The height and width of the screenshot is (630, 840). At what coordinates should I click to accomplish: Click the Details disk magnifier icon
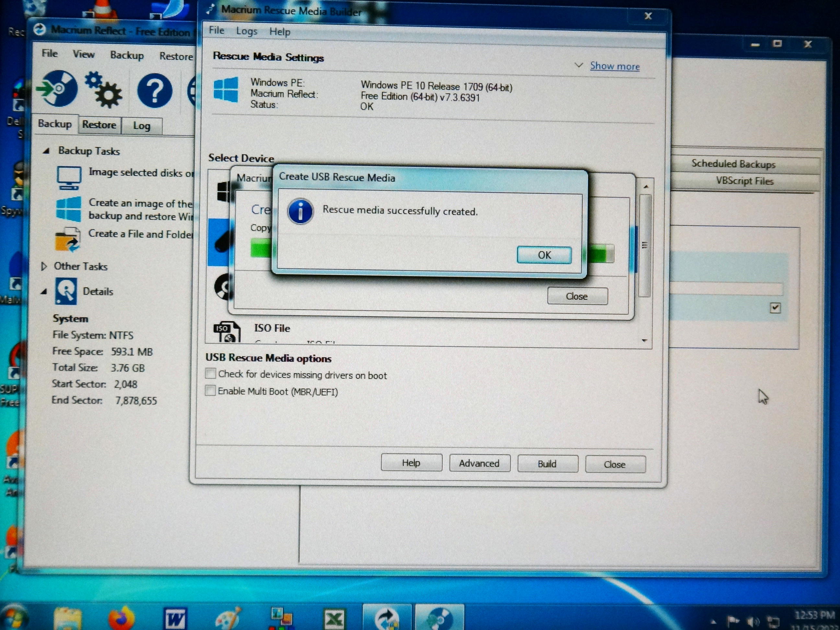pyautogui.click(x=66, y=291)
